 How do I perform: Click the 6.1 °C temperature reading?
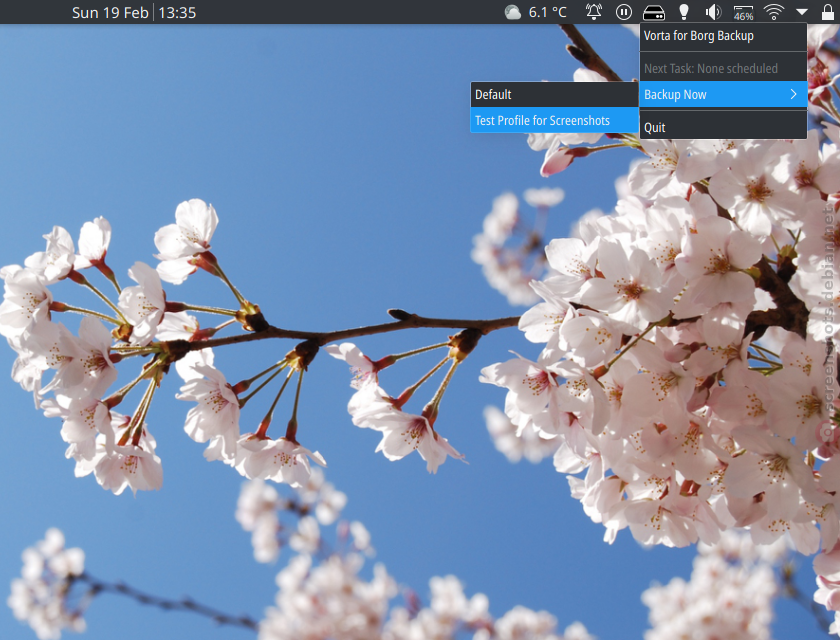click(547, 12)
